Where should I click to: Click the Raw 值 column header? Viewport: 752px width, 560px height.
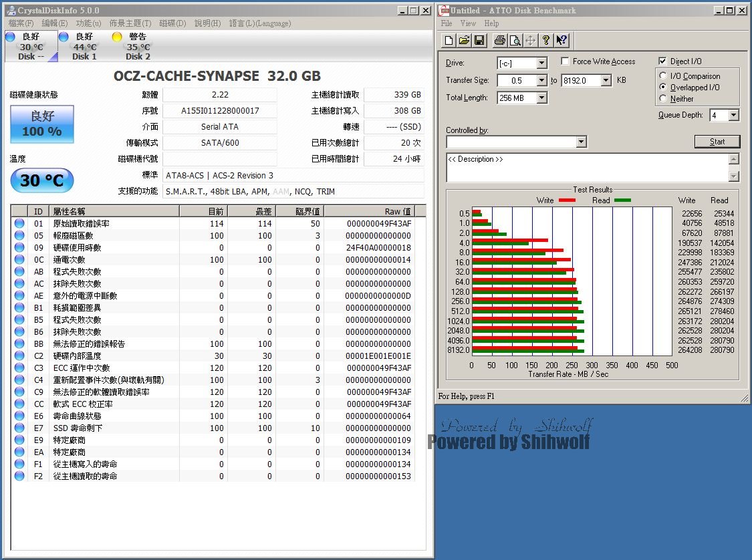point(369,211)
